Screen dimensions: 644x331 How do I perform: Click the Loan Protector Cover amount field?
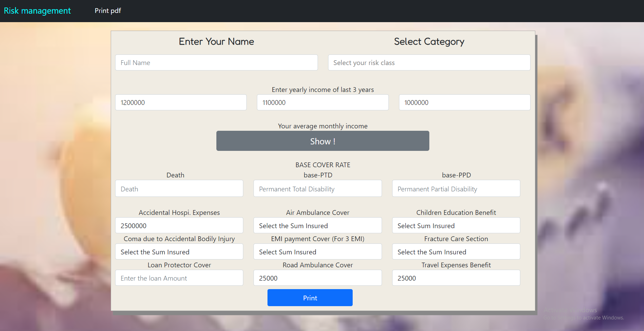[x=179, y=278]
